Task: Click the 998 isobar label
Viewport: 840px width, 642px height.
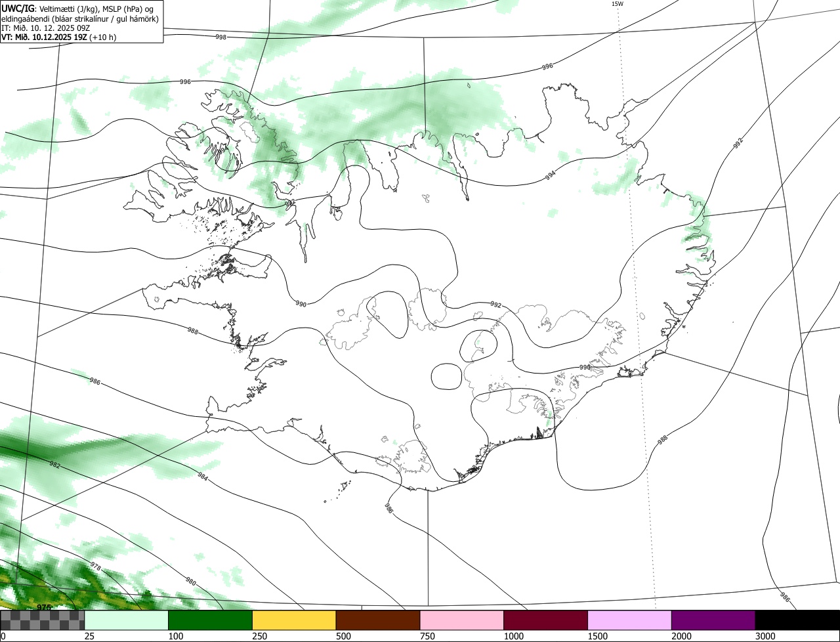Action: pos(221,37)
